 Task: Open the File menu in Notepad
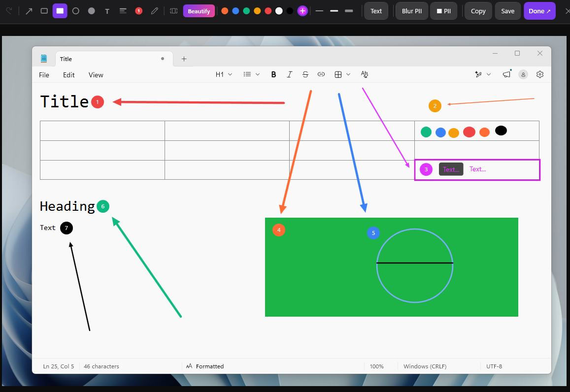(44, 75)
